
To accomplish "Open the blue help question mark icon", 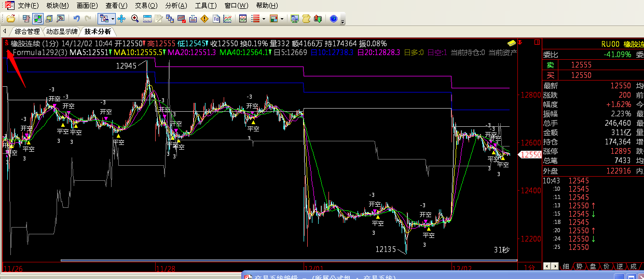I will point(334,19).
